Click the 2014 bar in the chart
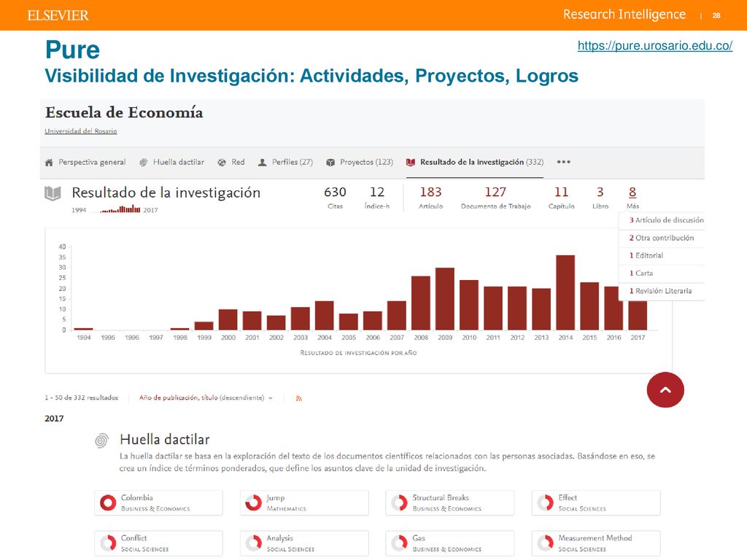Image resolution: width=747 pixels, height=560 pixels. [565, 292]
